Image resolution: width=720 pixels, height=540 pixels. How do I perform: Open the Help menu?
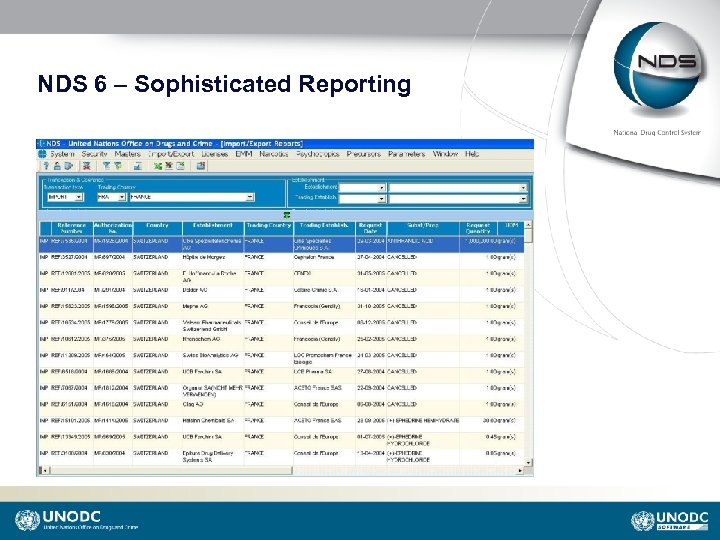[x=472, y=154]
